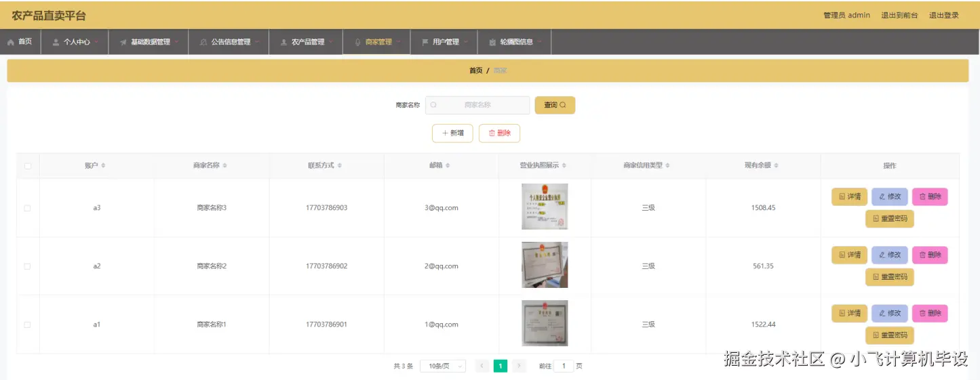Click the icon next to 农产品管理

(x=283, y=42)
